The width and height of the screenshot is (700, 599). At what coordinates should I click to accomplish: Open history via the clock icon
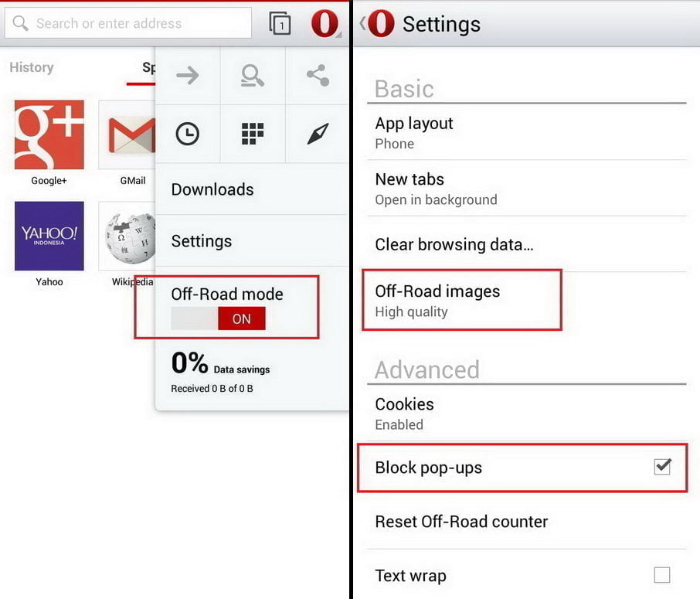188,134
